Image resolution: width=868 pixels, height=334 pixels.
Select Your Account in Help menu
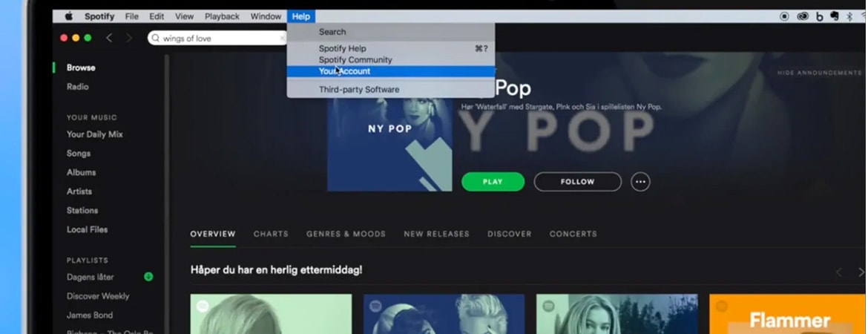coord(344,71)
